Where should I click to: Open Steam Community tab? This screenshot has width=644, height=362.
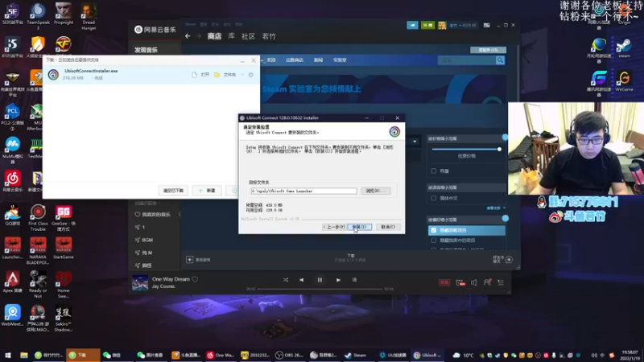248,36
